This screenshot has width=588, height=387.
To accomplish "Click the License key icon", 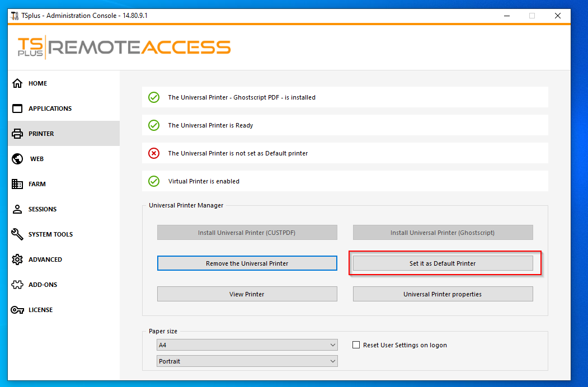I will (17, 310).
